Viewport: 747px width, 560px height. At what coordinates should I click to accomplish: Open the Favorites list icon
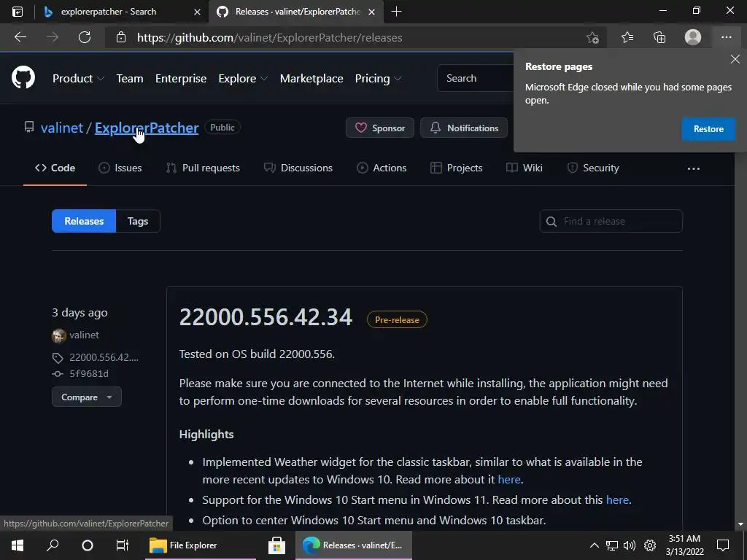[627, 37]
